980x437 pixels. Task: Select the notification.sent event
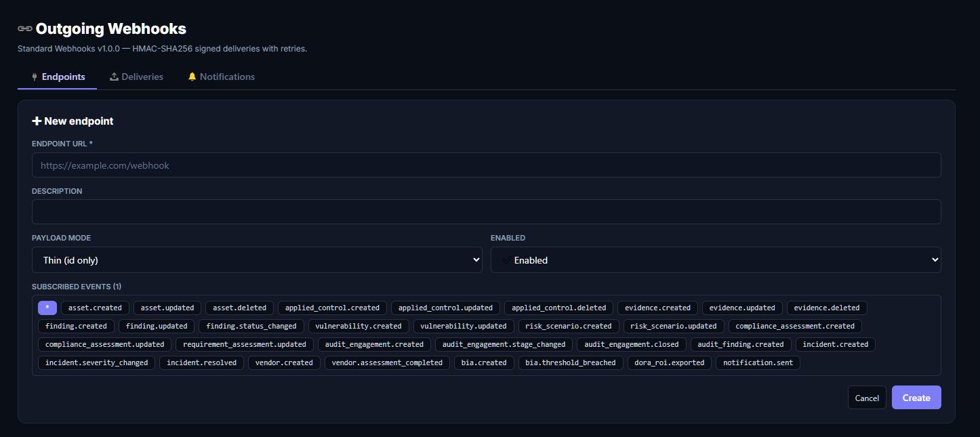click(758, 362)
